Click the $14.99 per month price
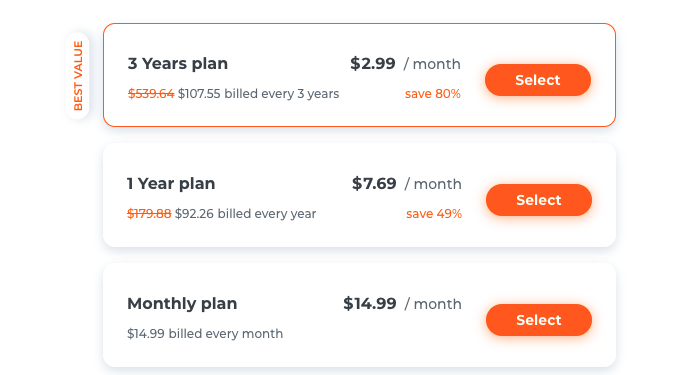684x375 pixels. [x=402, y=303]
